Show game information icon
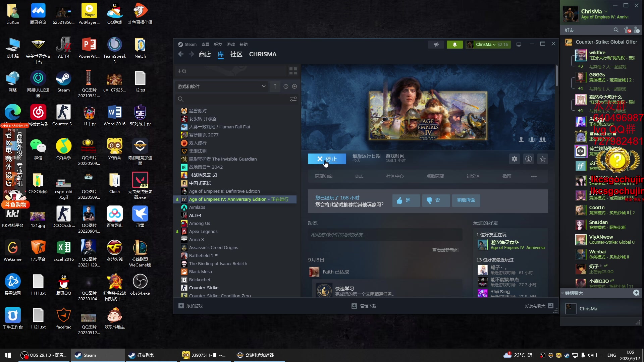 (529, 159)
